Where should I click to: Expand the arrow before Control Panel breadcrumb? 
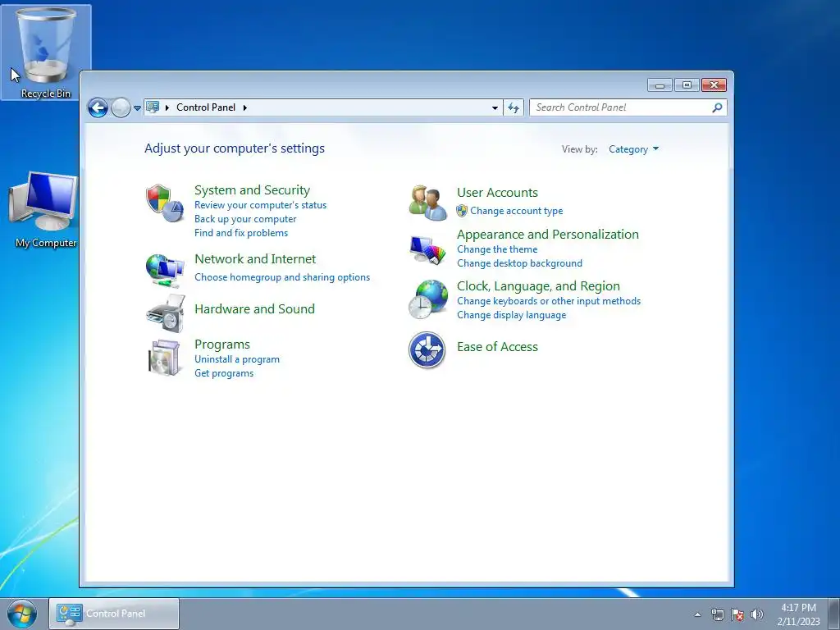pyautogui.click(x=167, y=107)
